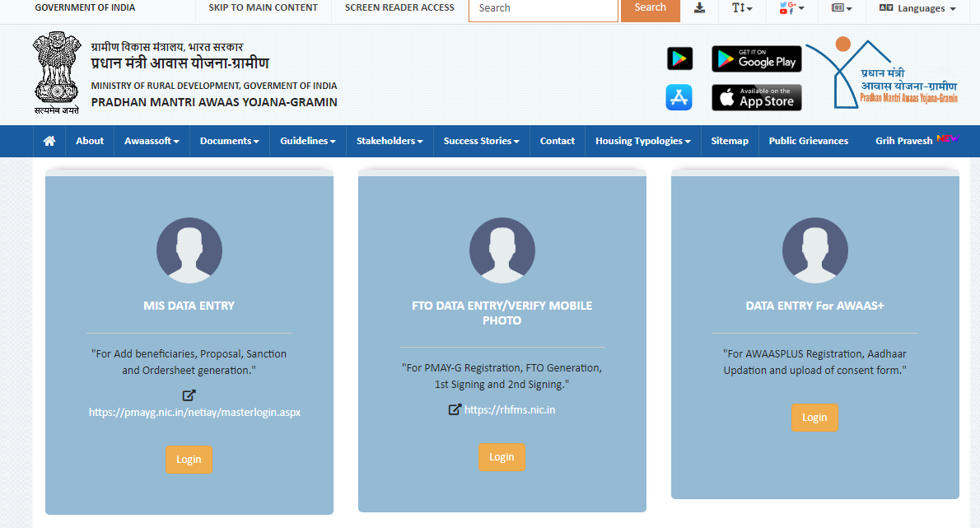The width and height of the screenshot is (980, 528).
Task: Expand the Success Stories dropdown menu
Action: [481, 141]
